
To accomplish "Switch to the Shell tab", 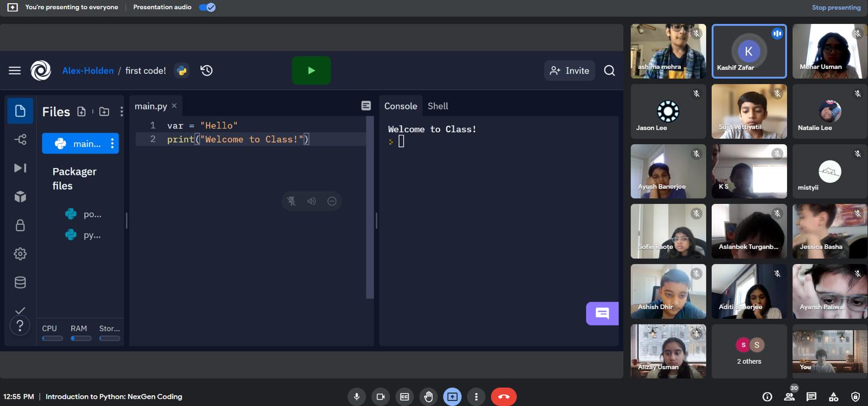I will click(x=437, y=106).
